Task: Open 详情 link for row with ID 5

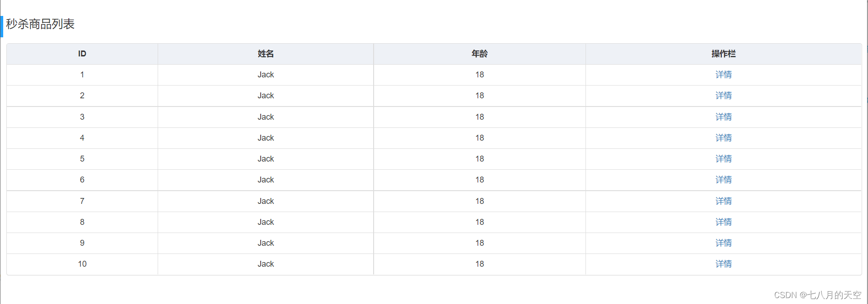Action: tap(723, 159)
